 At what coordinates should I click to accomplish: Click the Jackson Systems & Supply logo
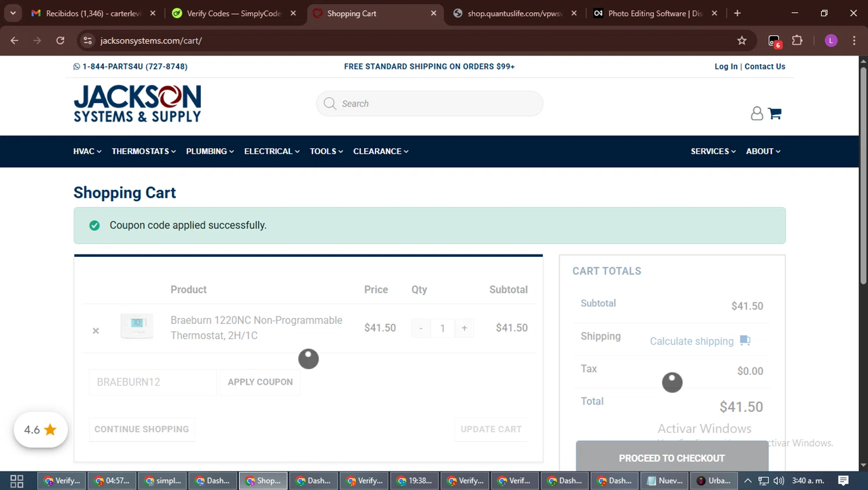click(x=137, y=104)
